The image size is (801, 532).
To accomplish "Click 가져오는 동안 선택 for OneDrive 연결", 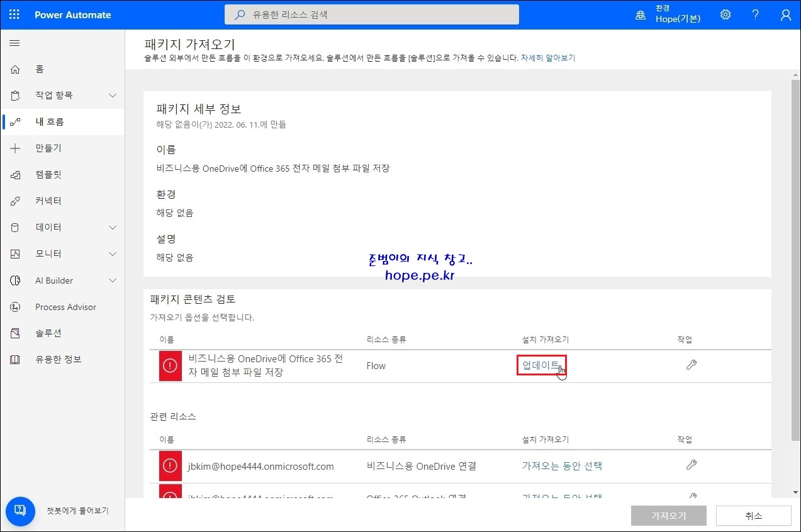I will pos(562,466).
